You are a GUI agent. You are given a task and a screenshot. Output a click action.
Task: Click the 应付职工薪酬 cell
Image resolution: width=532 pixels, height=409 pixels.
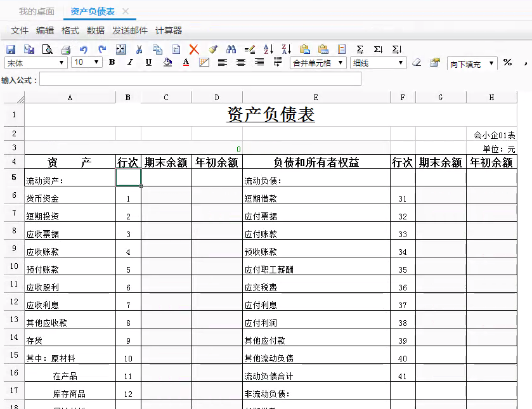316,266
